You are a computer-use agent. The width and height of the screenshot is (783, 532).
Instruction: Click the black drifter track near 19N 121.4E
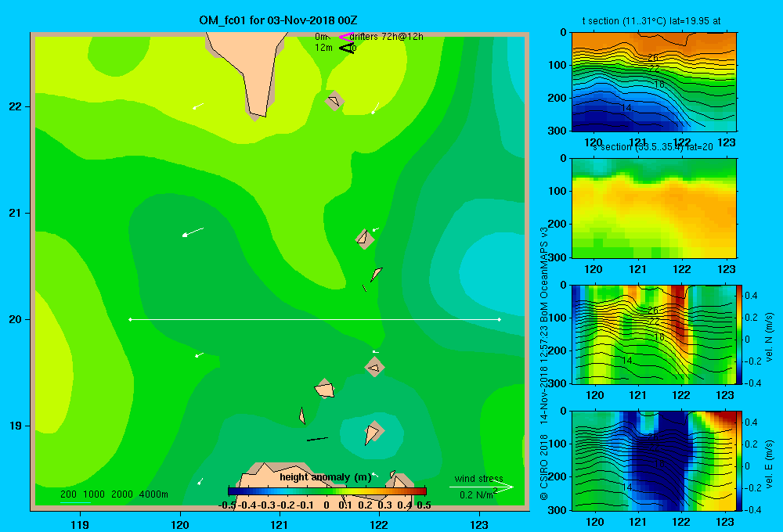[317, 439]
